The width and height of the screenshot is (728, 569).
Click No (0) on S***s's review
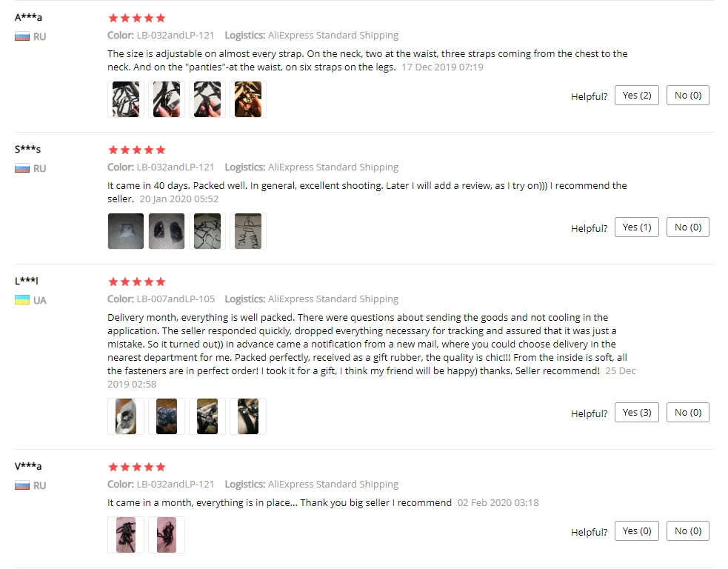[x=687, y=227]
